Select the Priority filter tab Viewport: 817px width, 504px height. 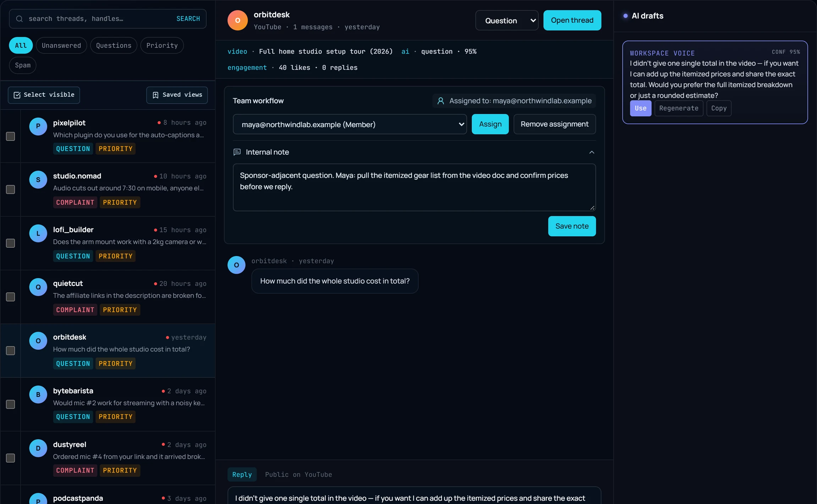[162, 45]
